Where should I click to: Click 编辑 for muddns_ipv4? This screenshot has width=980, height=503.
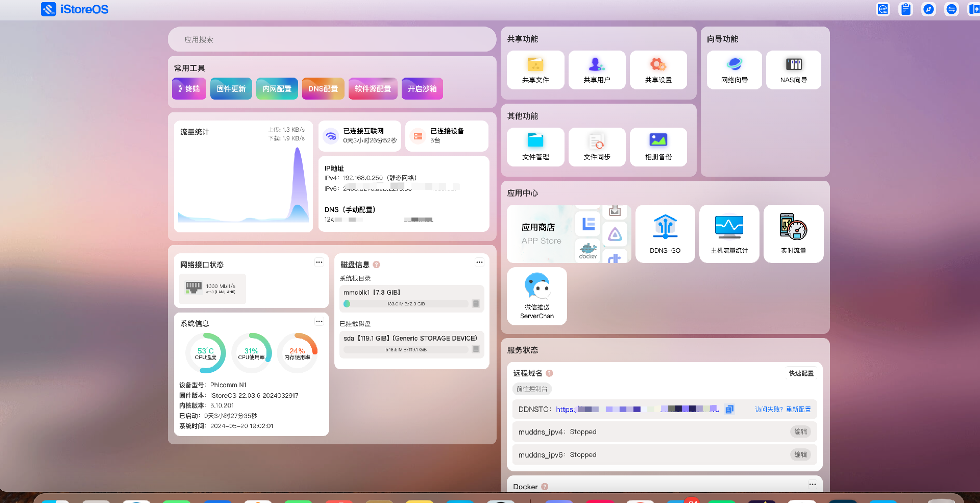800,432
